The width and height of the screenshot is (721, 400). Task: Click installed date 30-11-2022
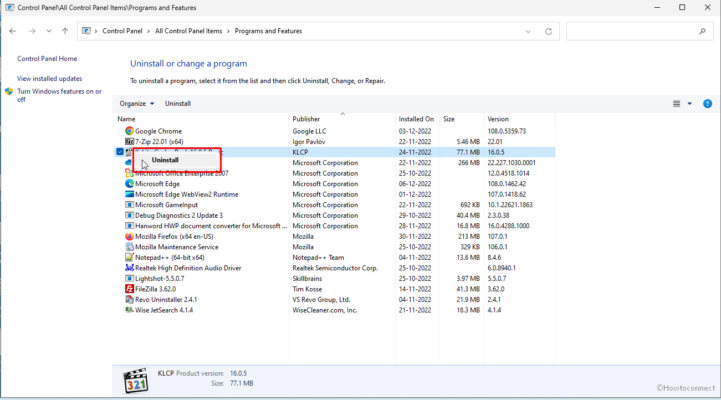click(x=415, y=236)
